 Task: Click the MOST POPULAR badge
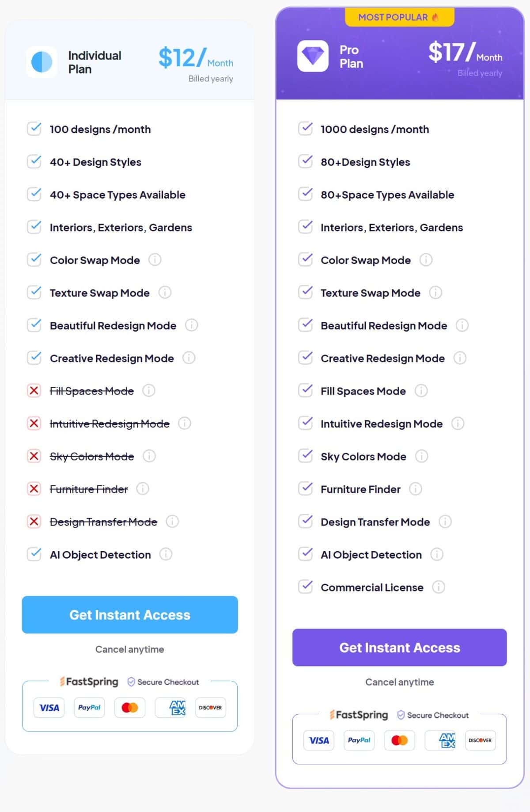tap(399, 17)
